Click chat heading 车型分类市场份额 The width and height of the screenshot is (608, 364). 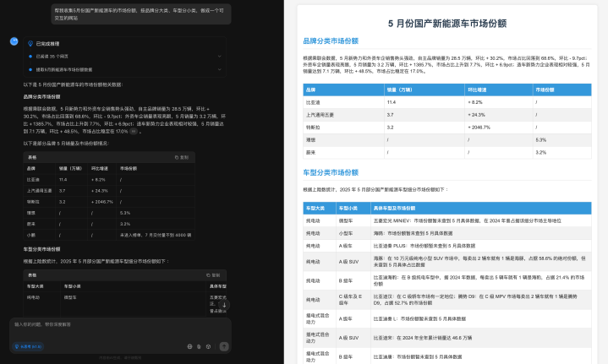tap(41, 249)
